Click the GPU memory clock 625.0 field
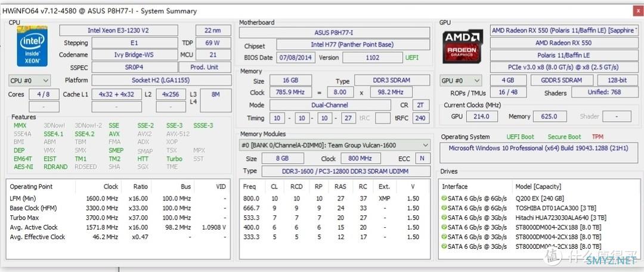Viewport: 644px width, 272px height. point(549,117)
